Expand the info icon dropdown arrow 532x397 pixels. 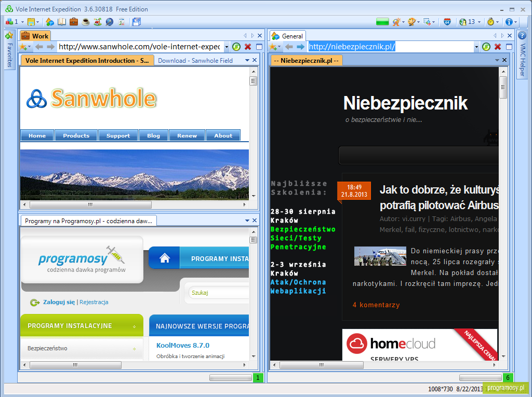[515, 22]
